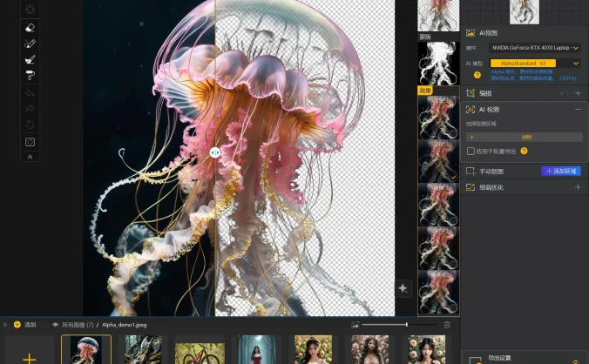Select the third effect thumbnail
The image size is (589, 364).
click(x=438, y=205)
